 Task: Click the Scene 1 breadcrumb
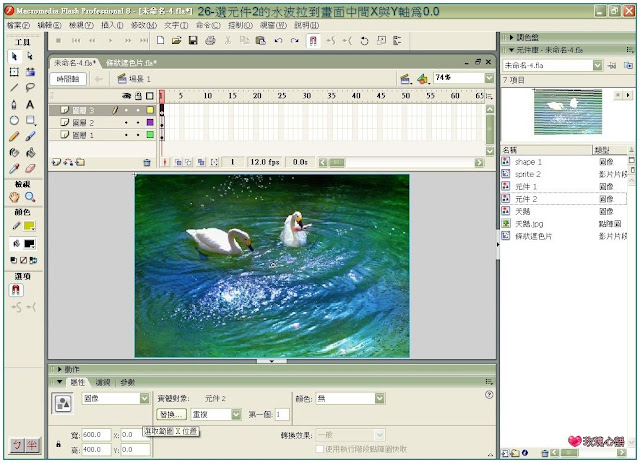[x=134, y=79]
